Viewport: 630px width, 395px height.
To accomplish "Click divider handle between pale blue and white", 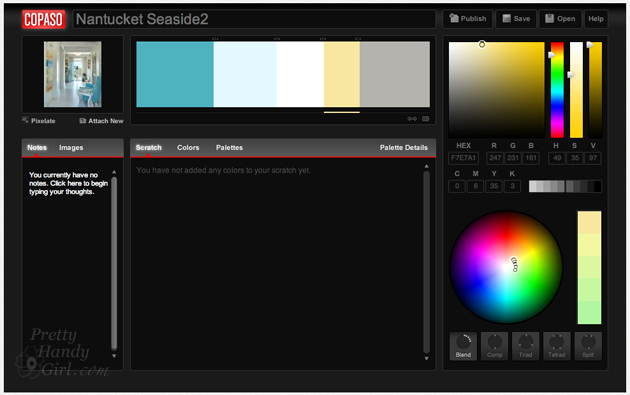I will (x=277, y=39).
